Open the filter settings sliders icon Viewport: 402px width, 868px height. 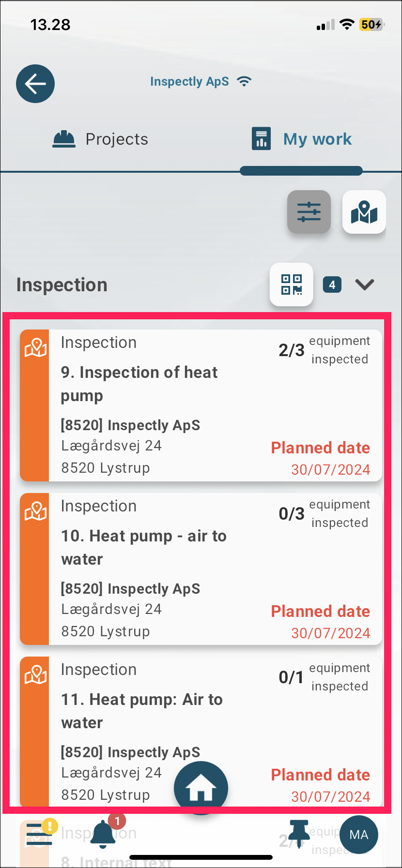click(309, 212)
